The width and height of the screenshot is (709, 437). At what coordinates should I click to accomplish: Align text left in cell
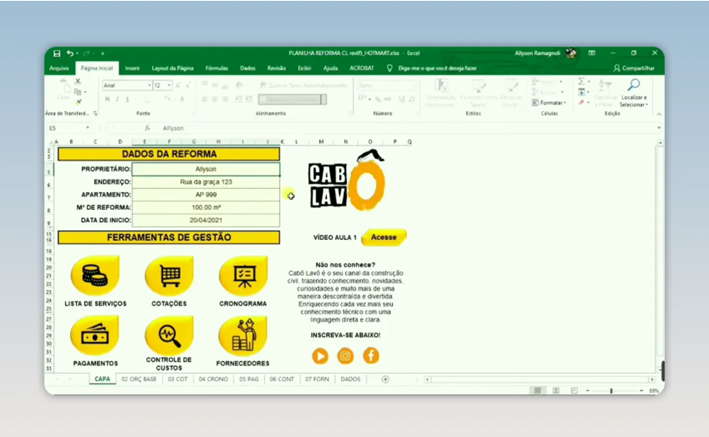[205, 99]
